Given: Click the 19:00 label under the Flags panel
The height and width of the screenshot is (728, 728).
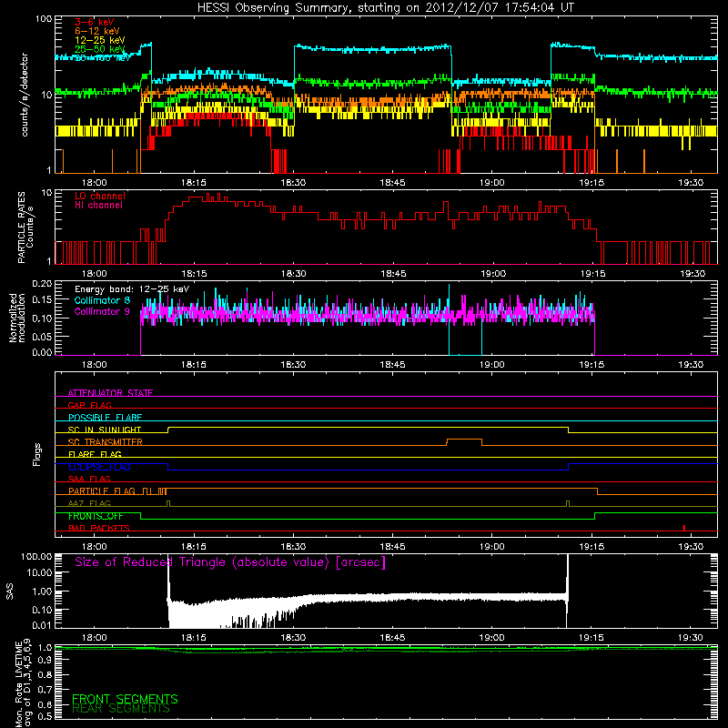Looking at the screenshot, I should point(491,547).
